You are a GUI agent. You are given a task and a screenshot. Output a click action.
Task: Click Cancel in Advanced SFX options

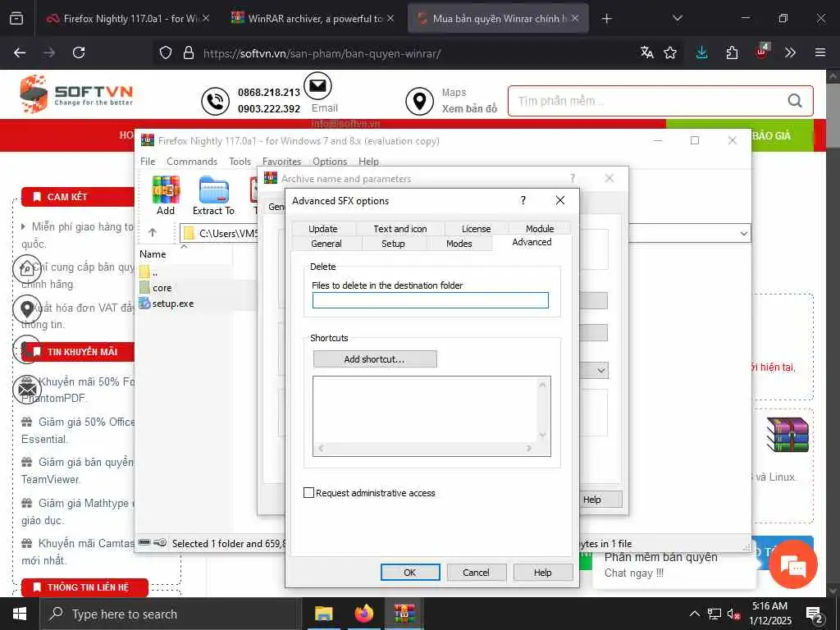(x=477, y=572)
